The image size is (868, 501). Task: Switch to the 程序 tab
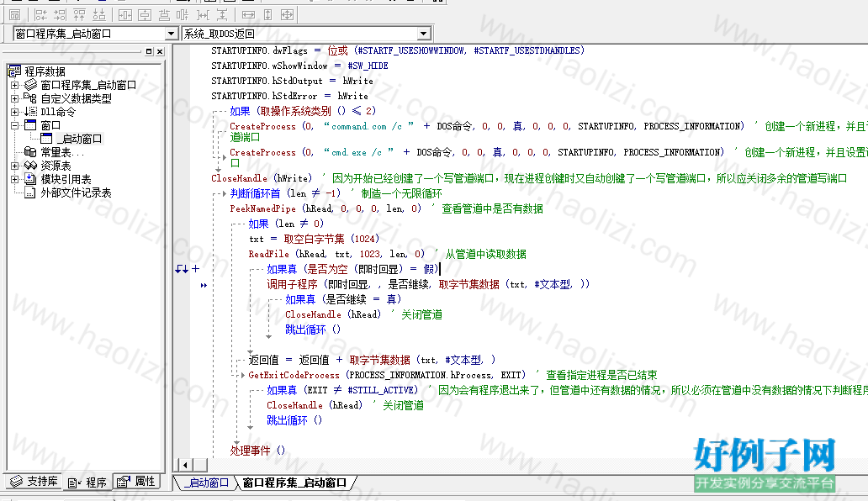click(x=87, y=483)
